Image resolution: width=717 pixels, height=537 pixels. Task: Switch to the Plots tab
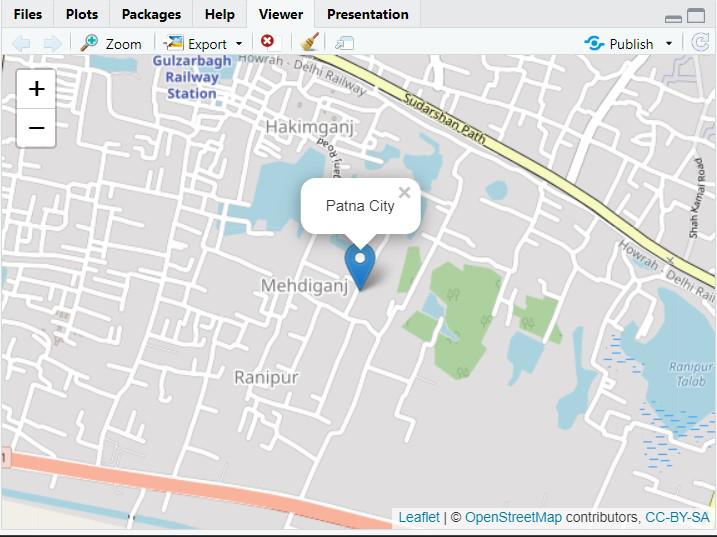(x=82, y=14)
